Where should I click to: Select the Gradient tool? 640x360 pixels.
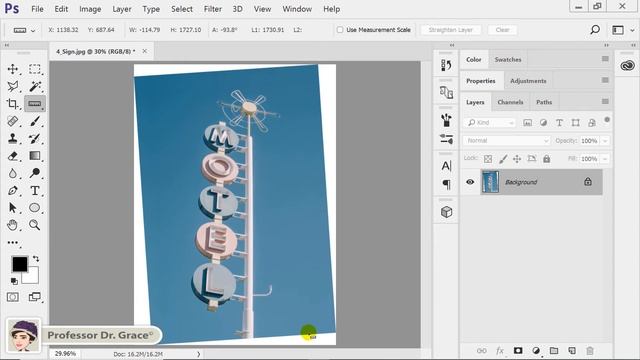(35, 156)
